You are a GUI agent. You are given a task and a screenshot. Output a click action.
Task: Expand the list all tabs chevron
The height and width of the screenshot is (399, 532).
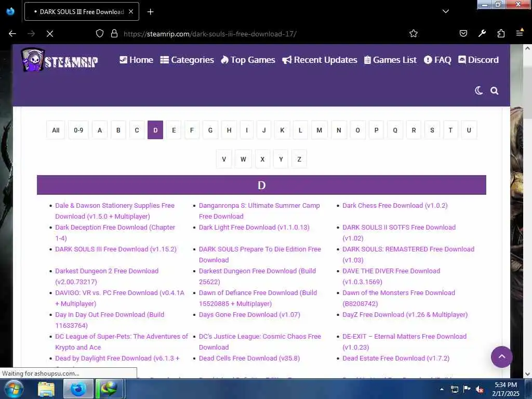(x=446, y=11)
